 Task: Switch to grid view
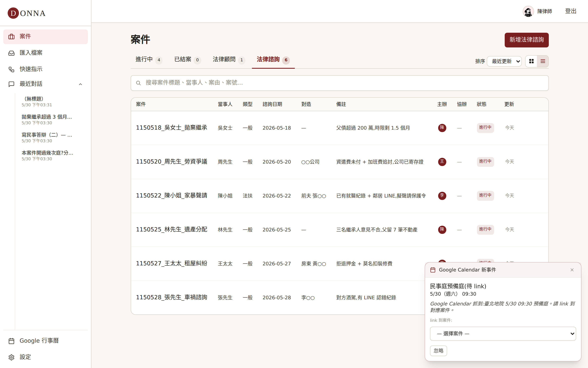(x=531, y=61)
